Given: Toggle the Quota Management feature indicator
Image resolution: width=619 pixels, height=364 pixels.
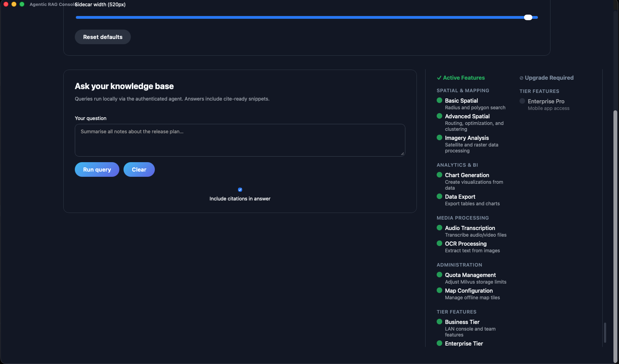Looking at the screenshot, I should click(x=439, y=275).
